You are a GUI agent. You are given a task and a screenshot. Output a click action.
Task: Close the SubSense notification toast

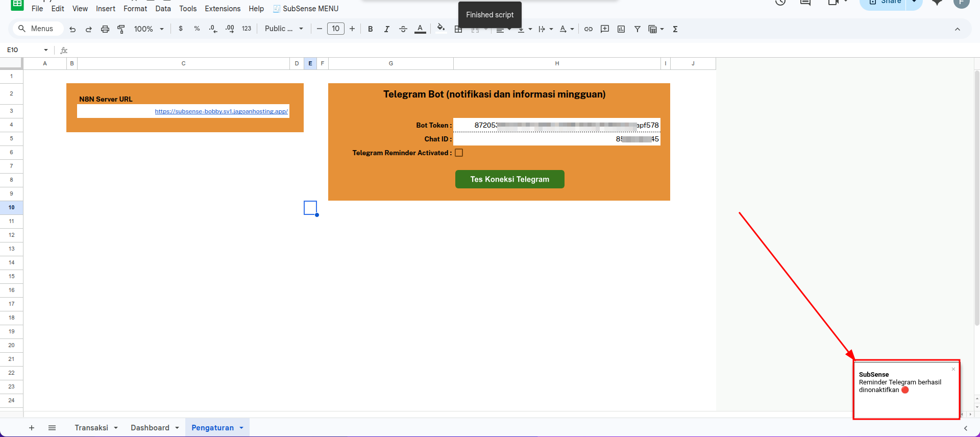click(x=953, y=369)
